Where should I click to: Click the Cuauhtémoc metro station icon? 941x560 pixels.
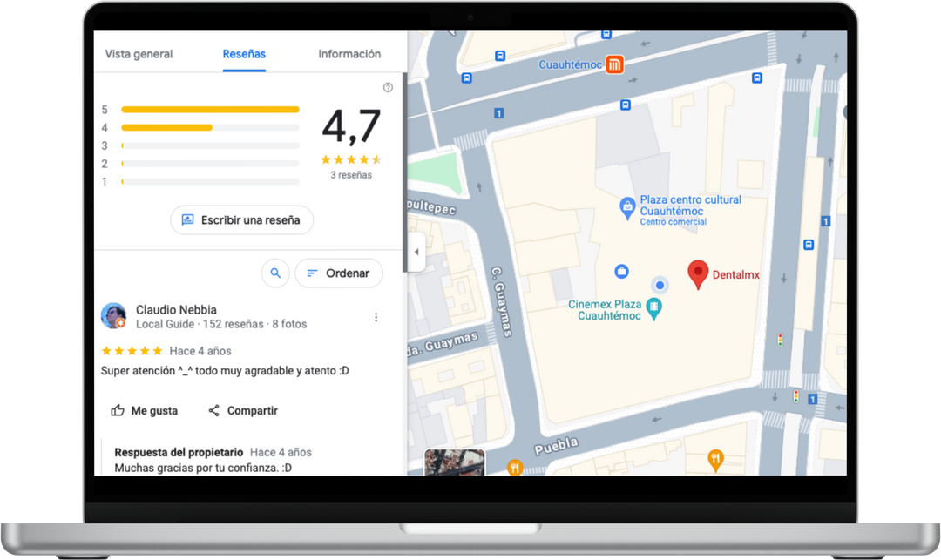click(x=614, y=64)
